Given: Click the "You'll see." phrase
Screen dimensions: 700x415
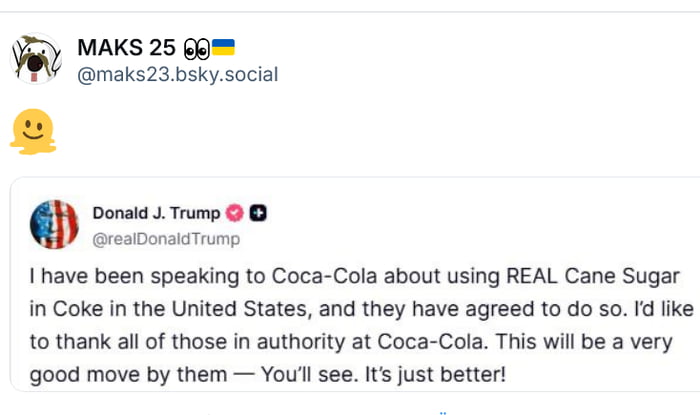Looking at the screenshot, I should pos(323,375).
